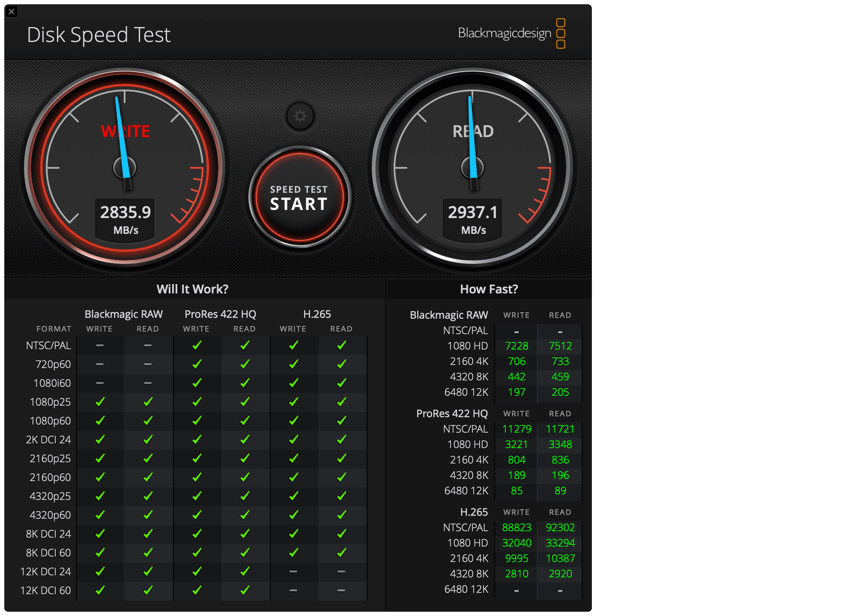Click the 197 Blackmagic RAW 6480 12K write value

(x=517, y=392)
